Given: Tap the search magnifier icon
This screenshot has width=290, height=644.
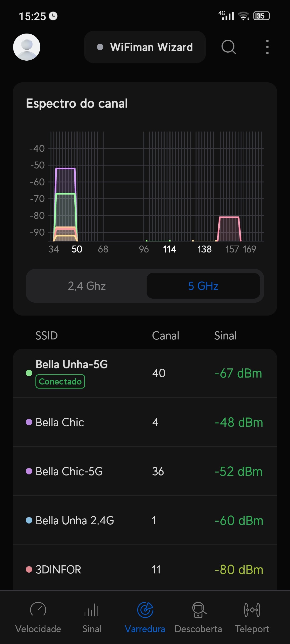Looking at the screenshot, I should 229,47.
